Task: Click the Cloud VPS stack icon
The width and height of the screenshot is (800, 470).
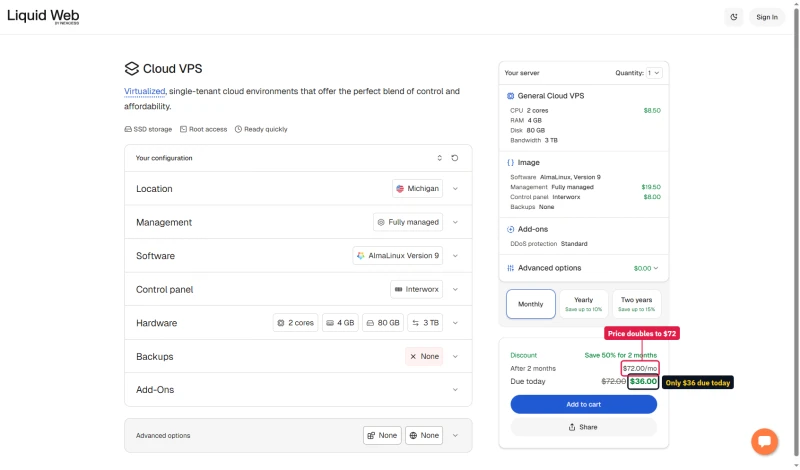Action: coord(132,68)
